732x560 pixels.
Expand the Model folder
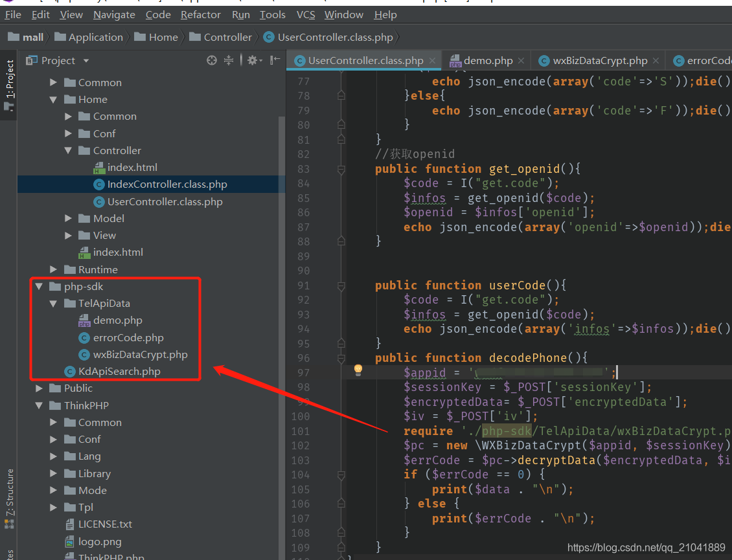68,218
